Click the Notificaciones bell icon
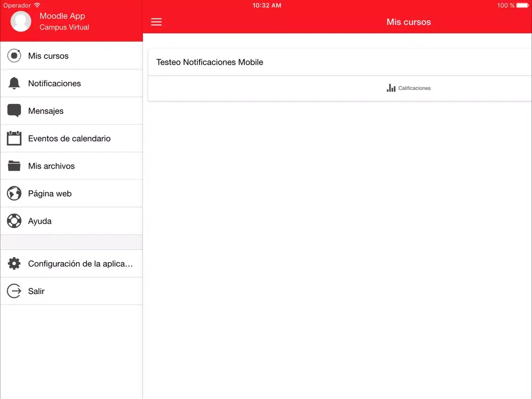This screenshot has width=532, height=399. pyautogui.click(x=14, y=83)
